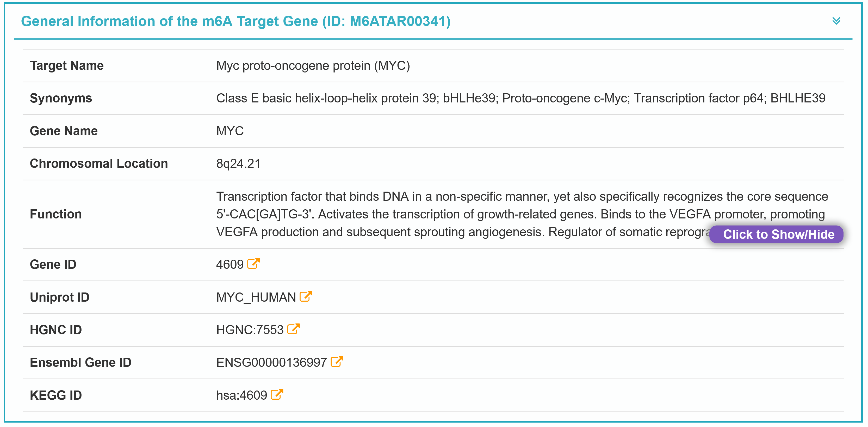Click the hsa:4609 KEGG ID text

[x=241, y=395]
